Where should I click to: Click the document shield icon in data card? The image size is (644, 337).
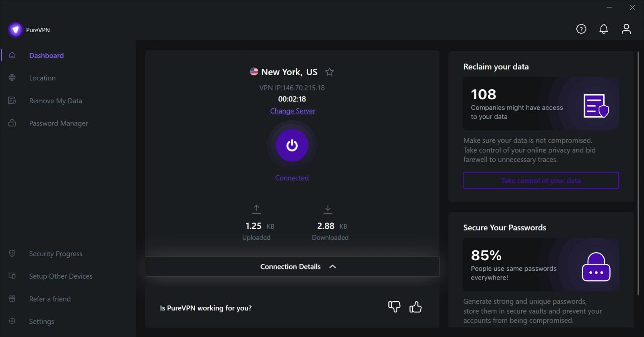(x=596, y=106)
